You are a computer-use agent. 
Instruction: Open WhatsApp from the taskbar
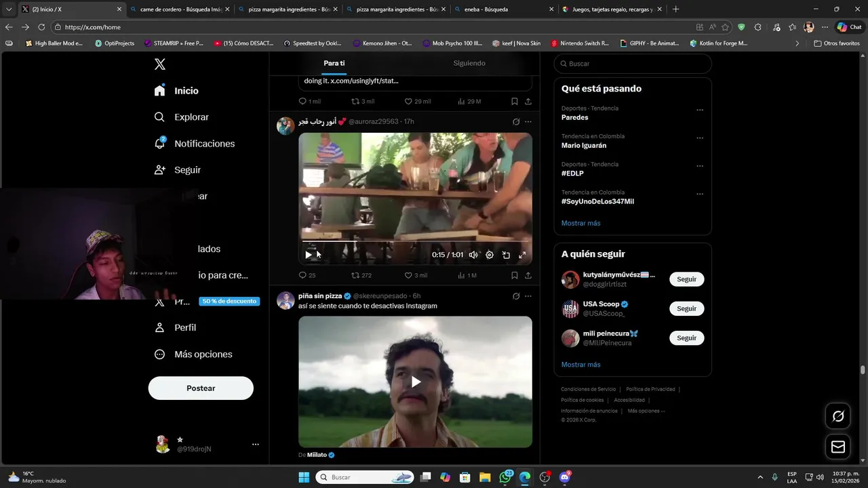505,477
